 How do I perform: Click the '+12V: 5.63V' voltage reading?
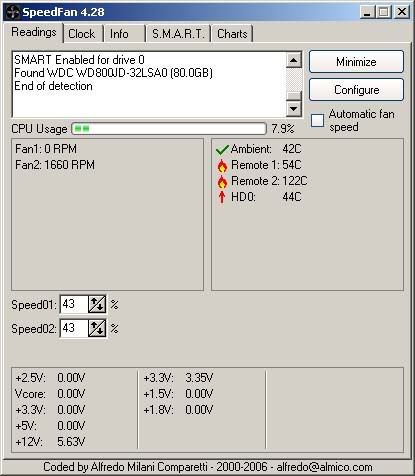pos(50,442)
